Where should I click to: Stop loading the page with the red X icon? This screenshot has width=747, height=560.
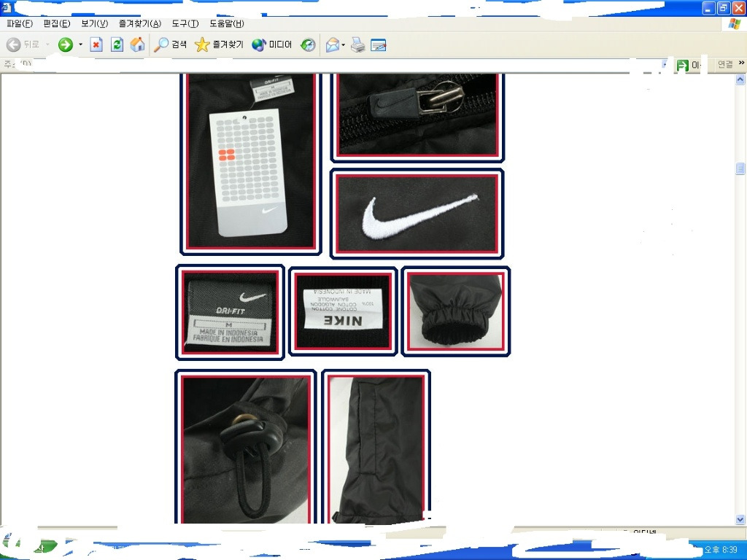96,44
